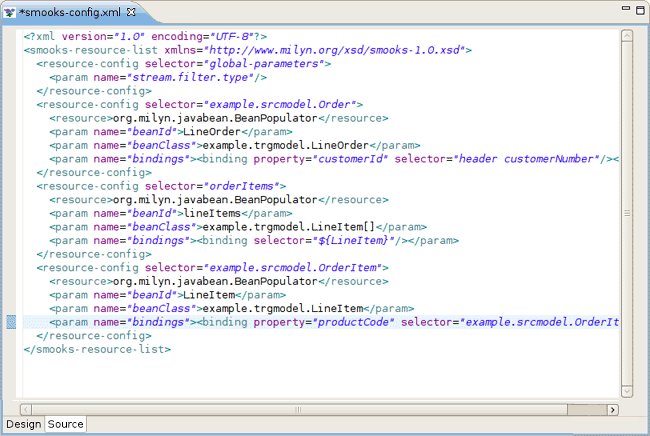Image resolution: width=650 pixels, height=436 pixels.
Task: Click the stream.filter.type param line
Action: pos(158,78)
